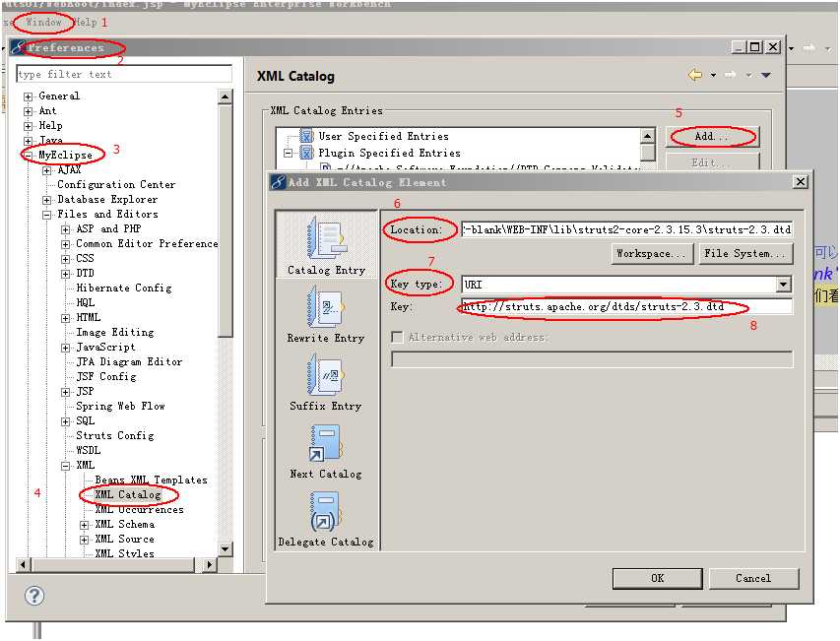The height and width of the screenshot is (641, 840).
Task: Click the Edit... button
Action: pyautogui.click(x=713, y=162)
